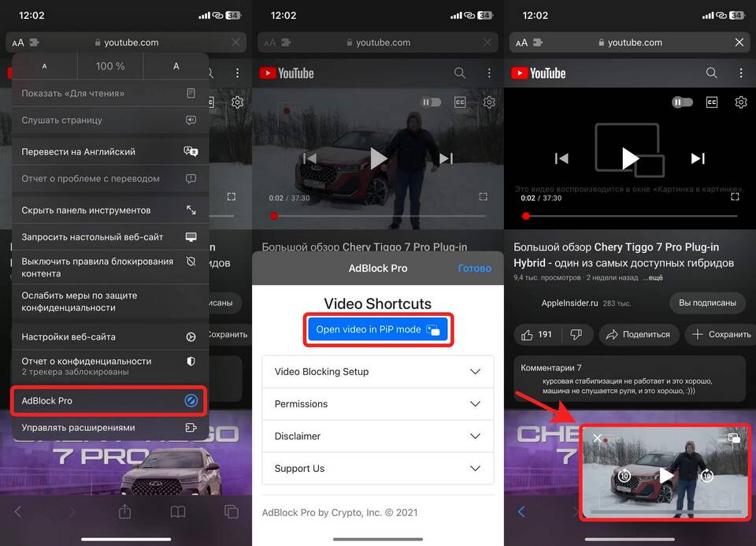Tap the YouTube logo behind the AdBlock Pro sheet
756x546 pixels.
(x=287, y=73)
